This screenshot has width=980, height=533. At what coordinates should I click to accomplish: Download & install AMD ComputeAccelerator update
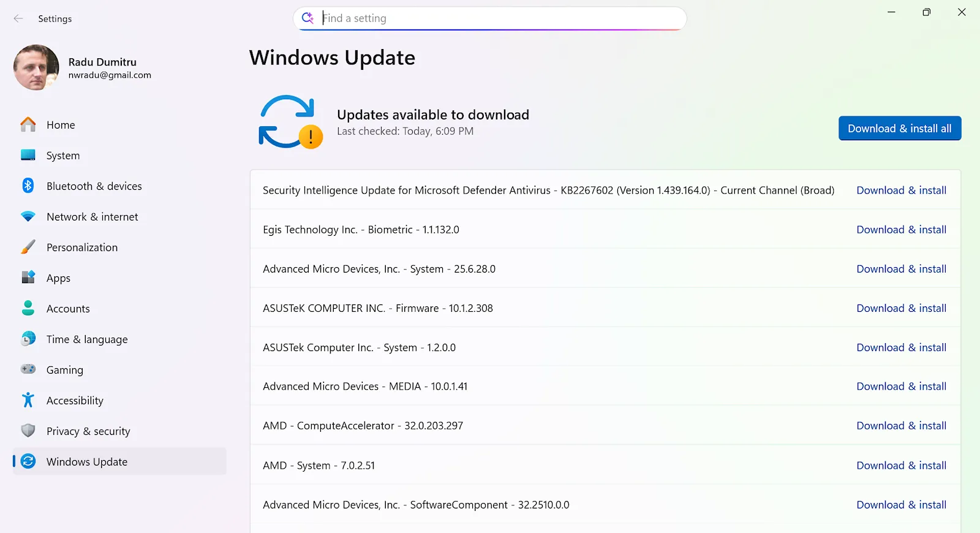point(901,426)
